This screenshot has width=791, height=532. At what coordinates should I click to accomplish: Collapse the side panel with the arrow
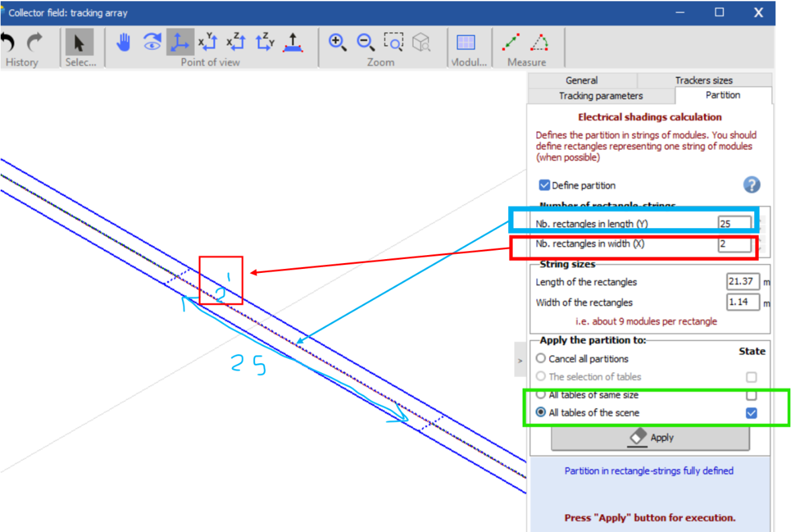[519, 361]
